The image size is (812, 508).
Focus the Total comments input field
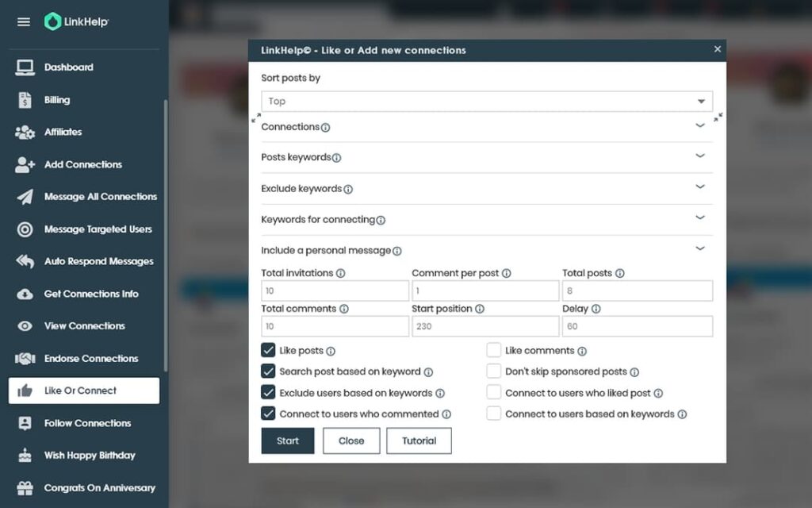[x=335, y=326]
